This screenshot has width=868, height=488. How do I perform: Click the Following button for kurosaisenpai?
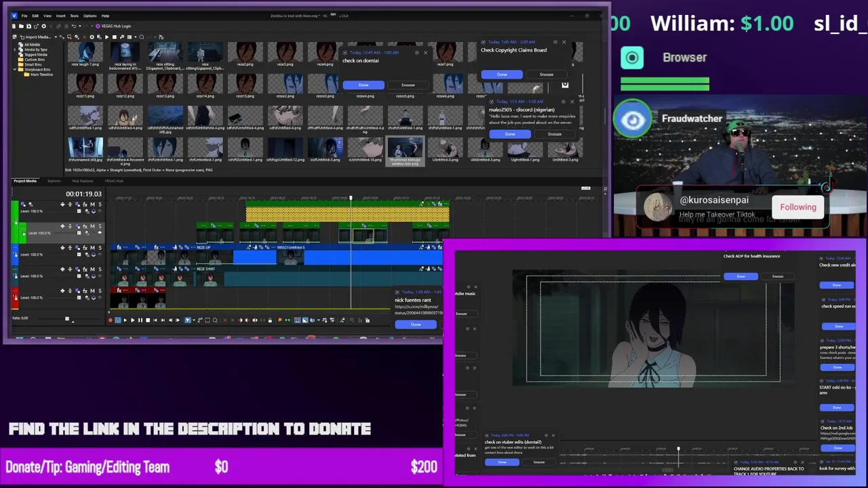coord(798,207)
